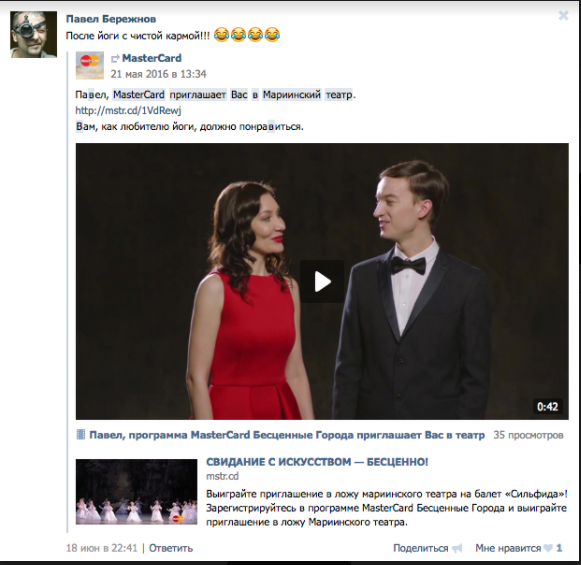Click the 18 июн в 22:41 timestamp
581x565 pixels.
102,548
